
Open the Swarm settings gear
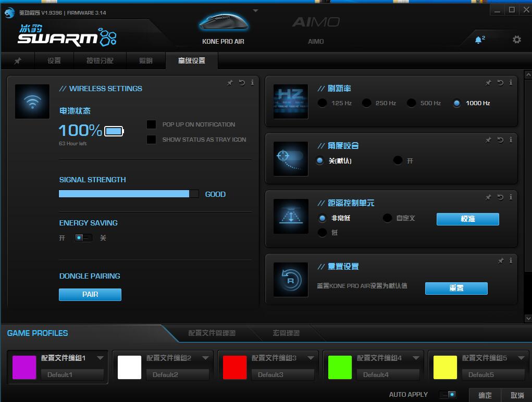click(517, 39)
